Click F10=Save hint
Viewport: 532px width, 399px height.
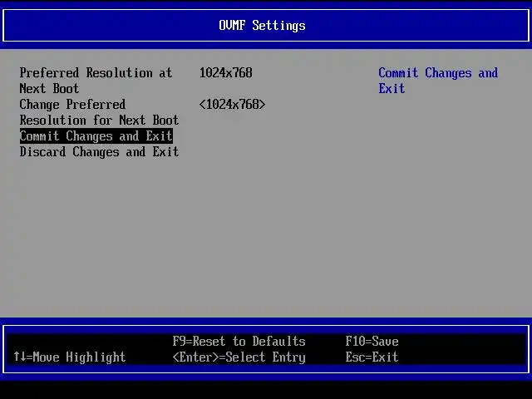click(372, 342)
